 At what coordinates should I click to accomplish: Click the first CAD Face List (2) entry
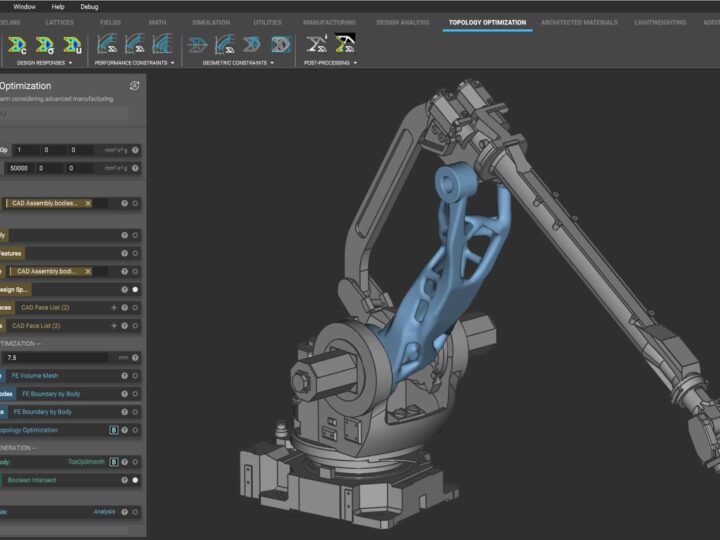click(45, 308)
